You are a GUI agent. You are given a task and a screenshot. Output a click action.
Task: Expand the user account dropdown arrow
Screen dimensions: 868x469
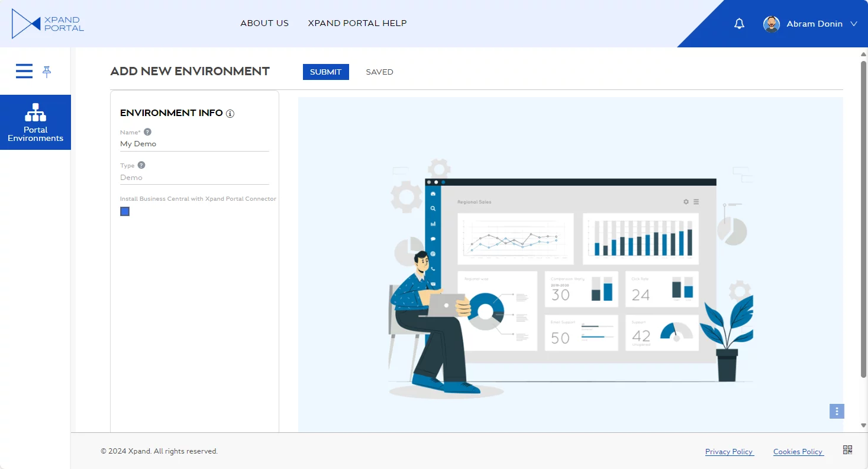click(x=853, y=24)
